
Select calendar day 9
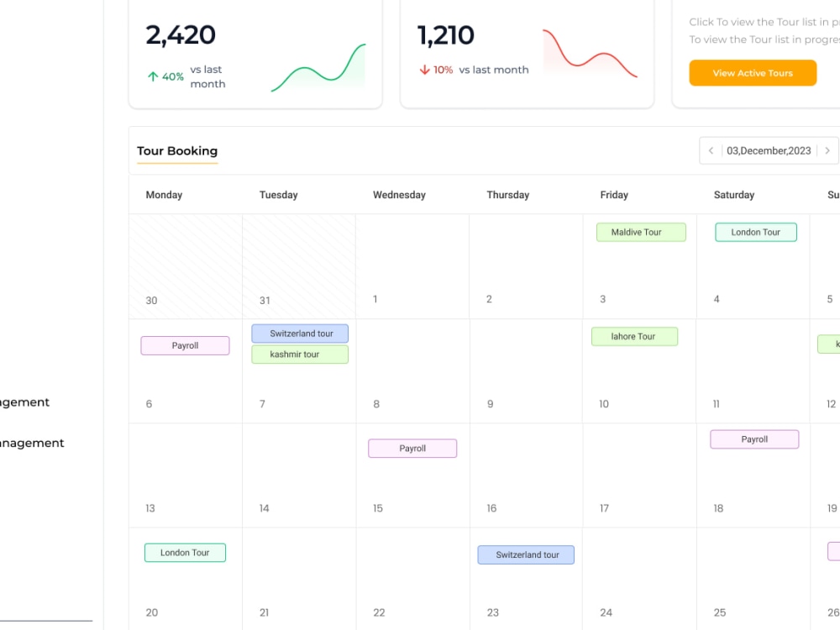click(x=526, y=370)
